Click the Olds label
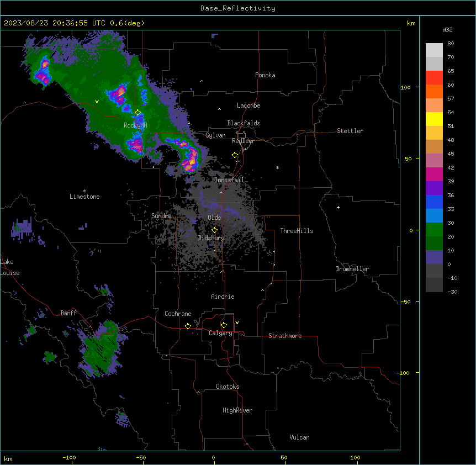Viewport: 476px width, 465px height. pyautogui.click(x=214, y=218)
